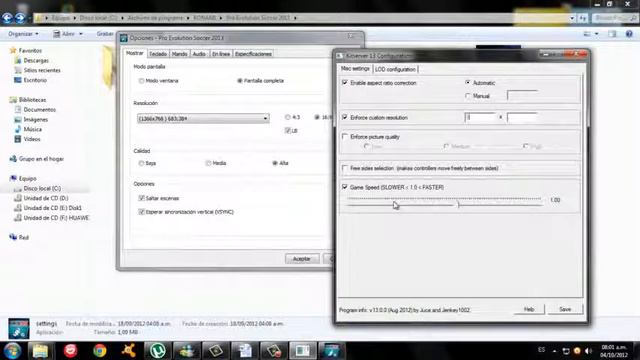Screen dimensions: 640x360
Task: Select Alta quality radio button
Action: (x=275, y=163)
